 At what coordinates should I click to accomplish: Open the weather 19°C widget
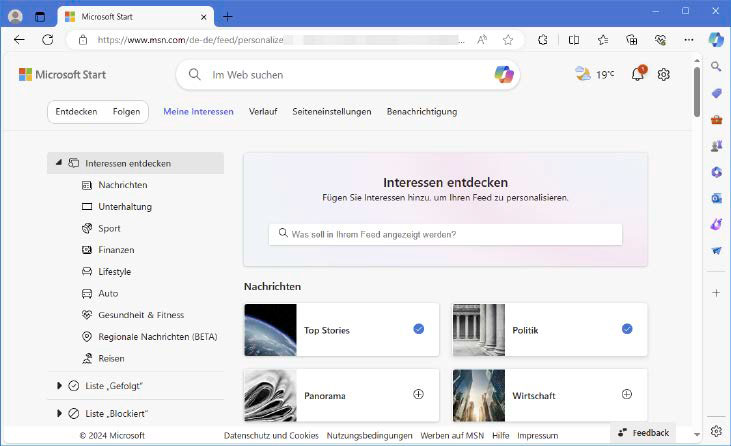tap(594, 74)
